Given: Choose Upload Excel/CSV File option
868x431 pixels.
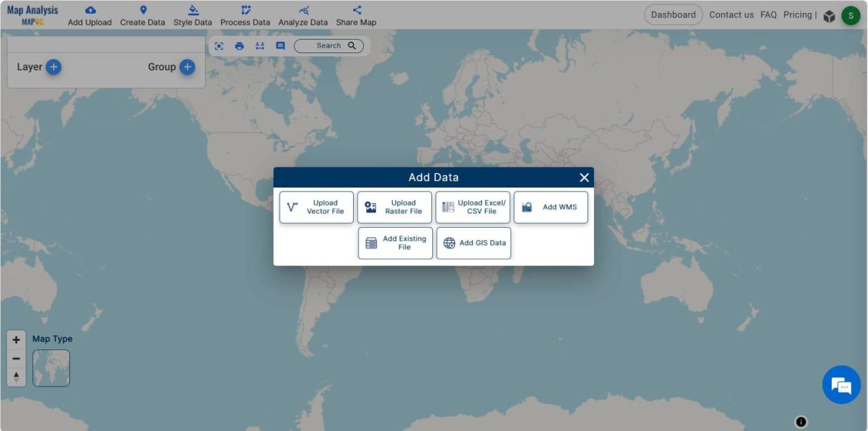Looking at the screenshot, I should (472, 207).
